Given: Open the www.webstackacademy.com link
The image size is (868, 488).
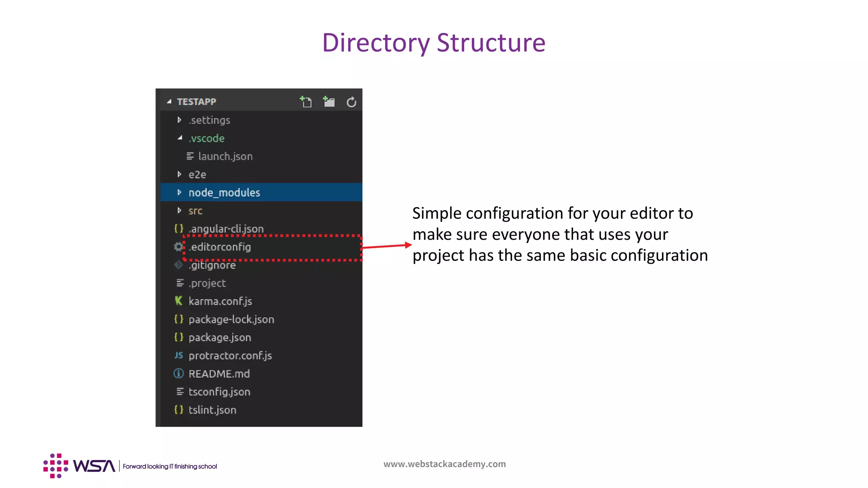Looking at the screenshot, I should coord(445,464).
